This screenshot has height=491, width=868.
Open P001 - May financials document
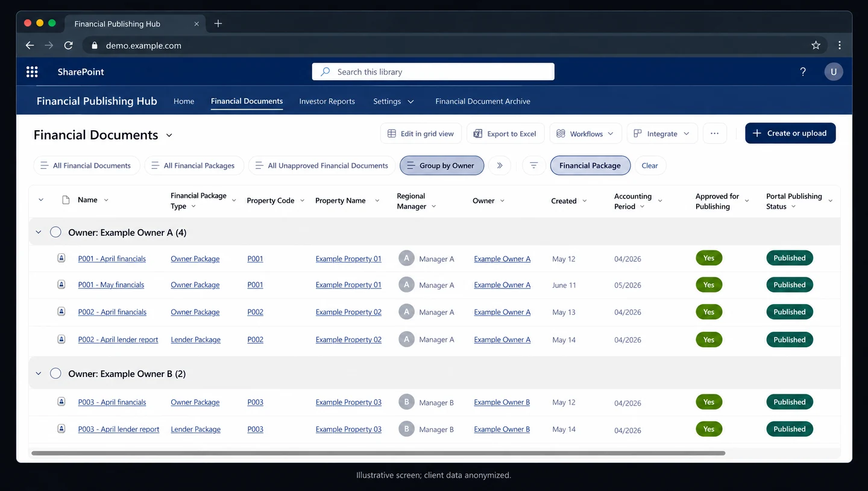coord(111,285)
